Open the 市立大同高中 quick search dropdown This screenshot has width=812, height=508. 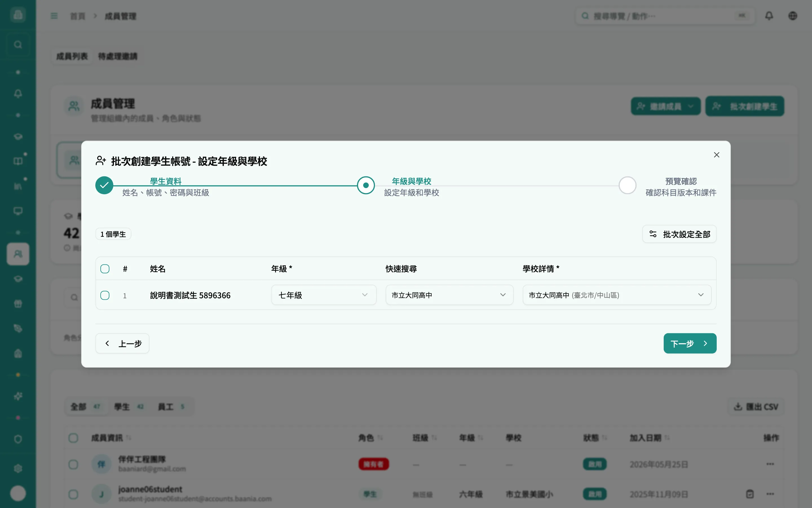click(449, 295)
